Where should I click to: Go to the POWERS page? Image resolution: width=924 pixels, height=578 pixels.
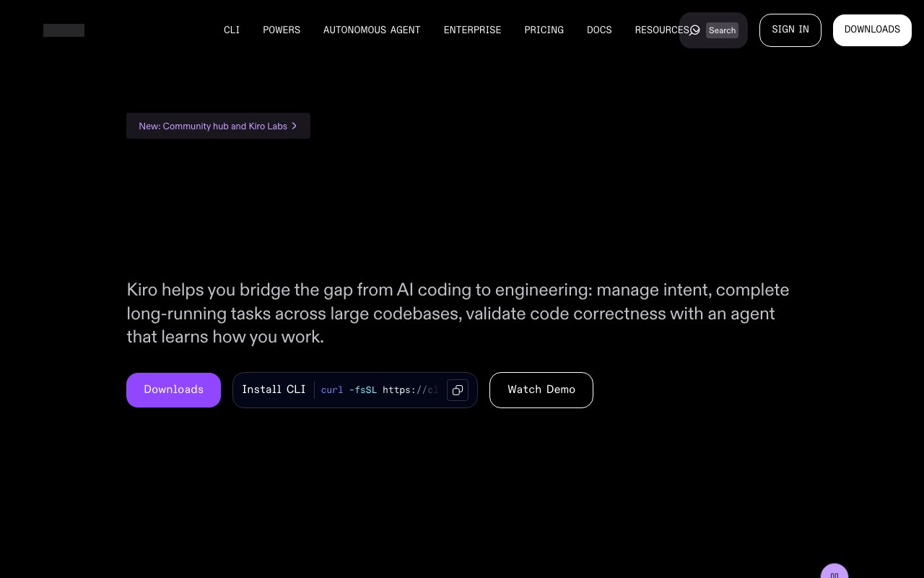click(x=282, y=30)
